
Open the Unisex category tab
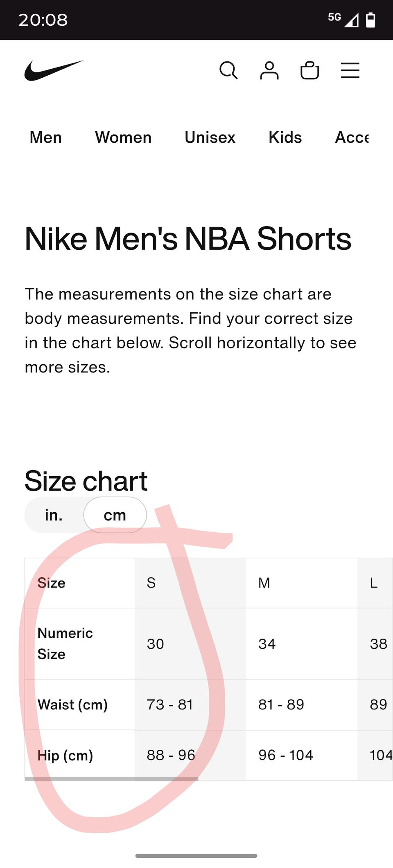coord(210,137)
